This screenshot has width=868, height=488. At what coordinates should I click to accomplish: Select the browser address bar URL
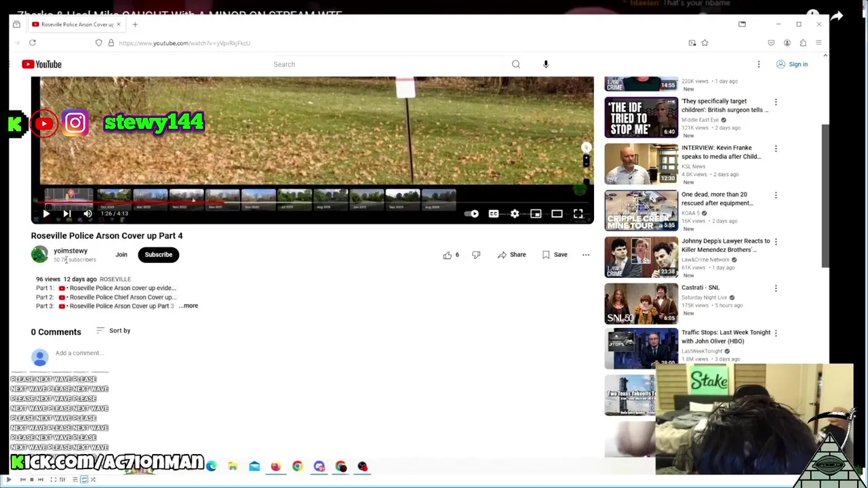coord(184,43)
